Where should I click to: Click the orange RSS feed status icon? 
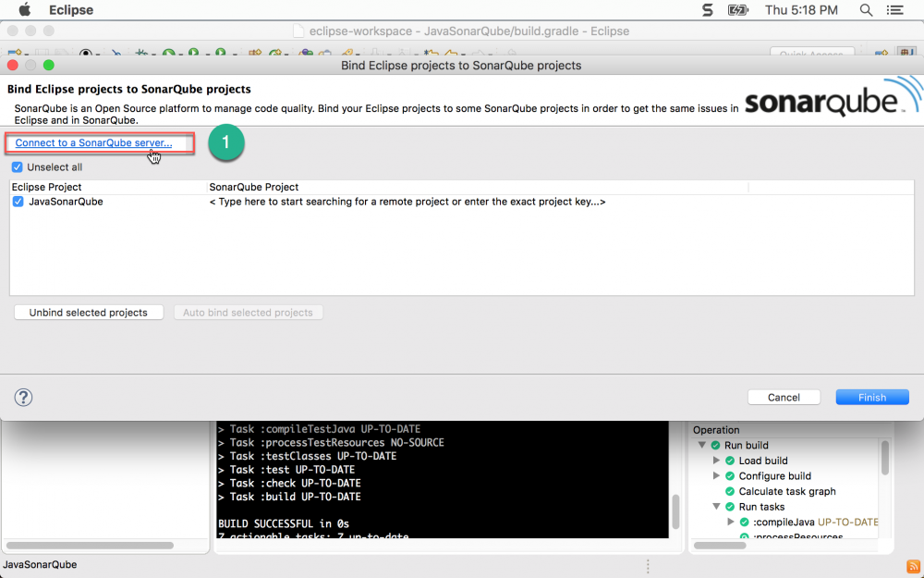pyautogui.click(x=912, y=566)
